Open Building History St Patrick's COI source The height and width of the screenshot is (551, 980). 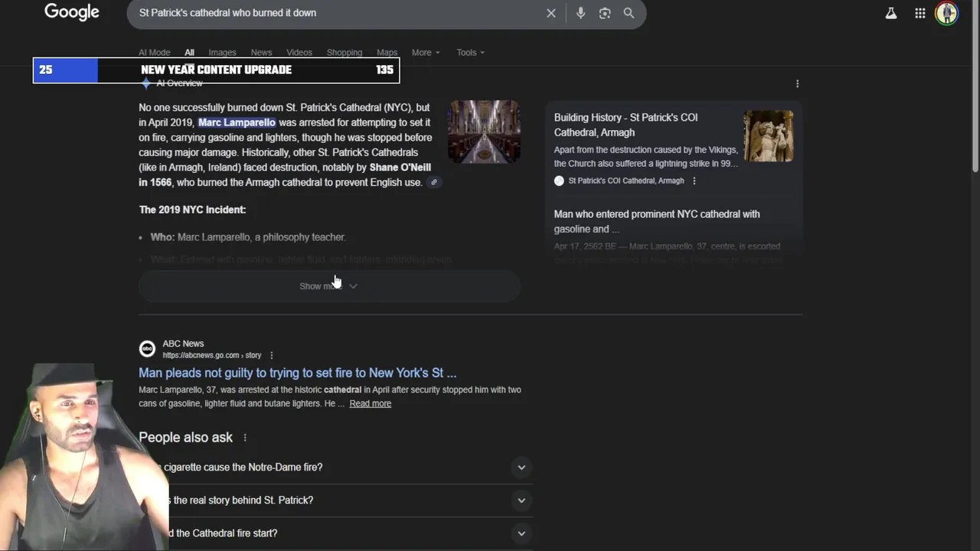pos(626,125)
